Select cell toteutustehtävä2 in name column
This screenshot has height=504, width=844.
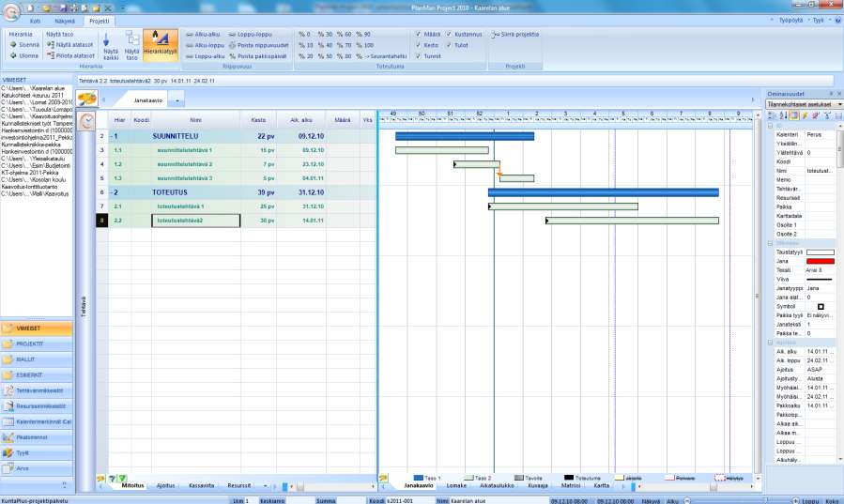click(196, 221)
